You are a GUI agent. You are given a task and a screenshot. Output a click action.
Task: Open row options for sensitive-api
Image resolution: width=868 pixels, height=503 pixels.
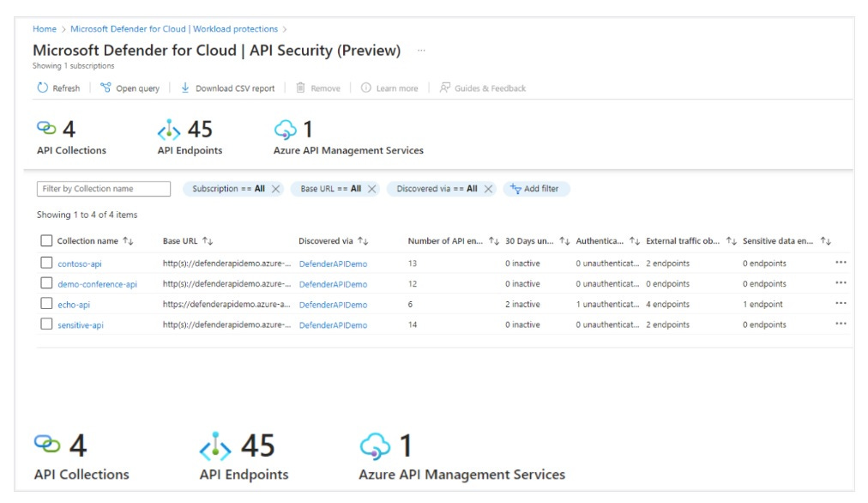pos(841,324)
